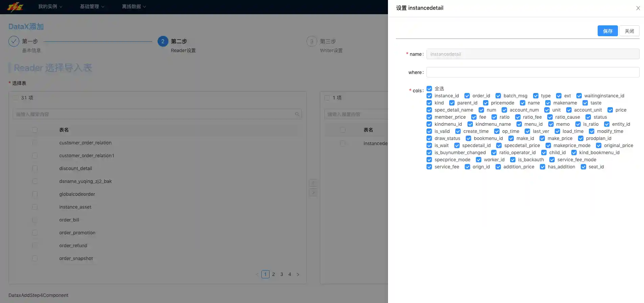
Task: Toggle the order_id column checkbox
Action: 467,96
